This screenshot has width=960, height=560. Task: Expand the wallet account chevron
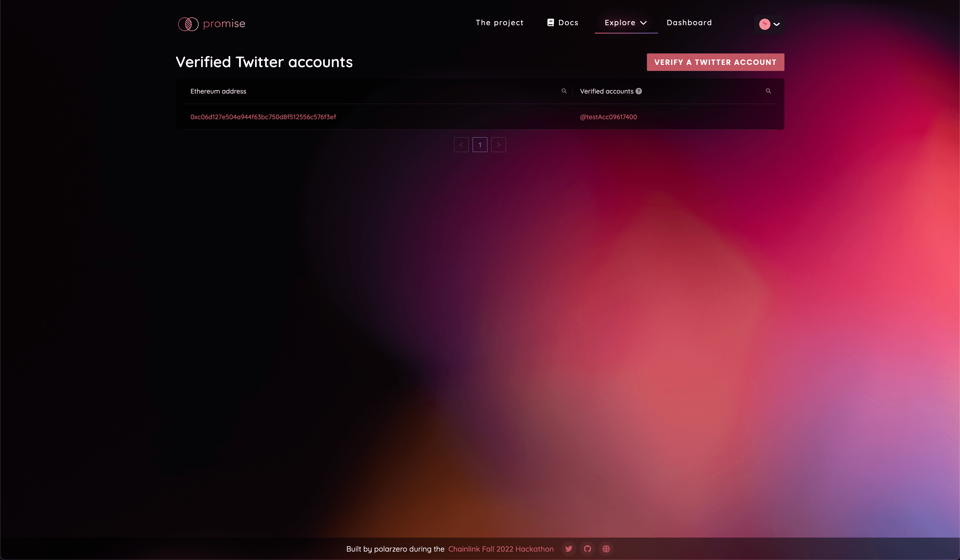[x=776, y=24]
